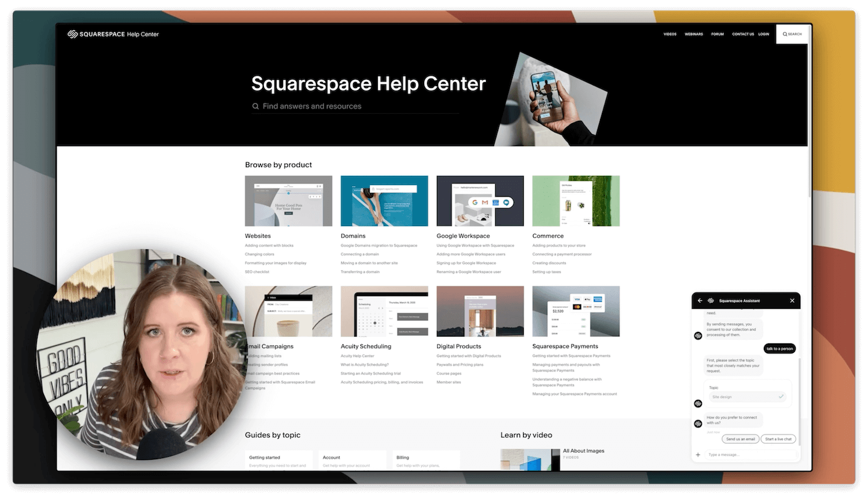The width and height of the screenshot is (868, 499).
Task: Open the Squarespace Payments thumbnail
Action: click(576, 311)
